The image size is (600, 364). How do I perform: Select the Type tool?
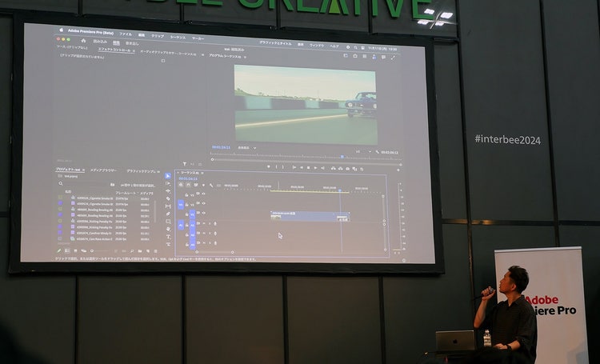[168, 237]
